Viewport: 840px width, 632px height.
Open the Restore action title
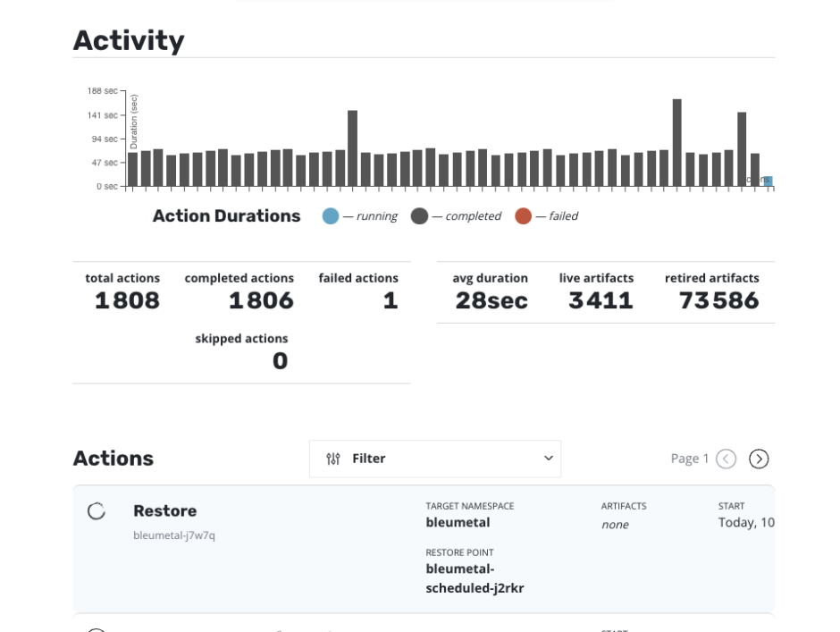(164, 511)
